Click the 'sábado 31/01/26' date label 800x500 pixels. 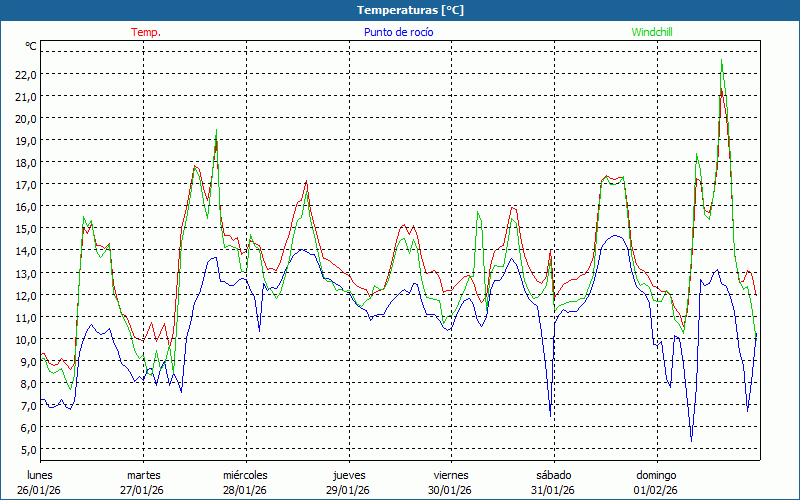click(553, 482)
